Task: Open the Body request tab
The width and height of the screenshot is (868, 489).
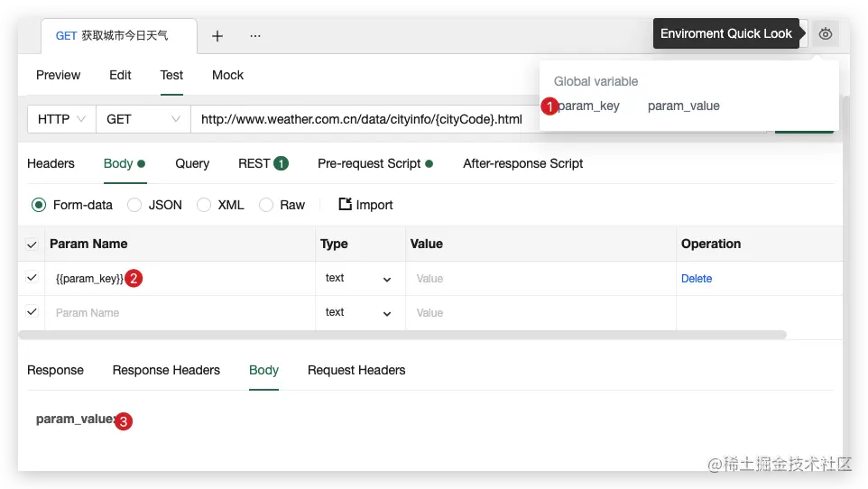Action: (x=124, y=163)
